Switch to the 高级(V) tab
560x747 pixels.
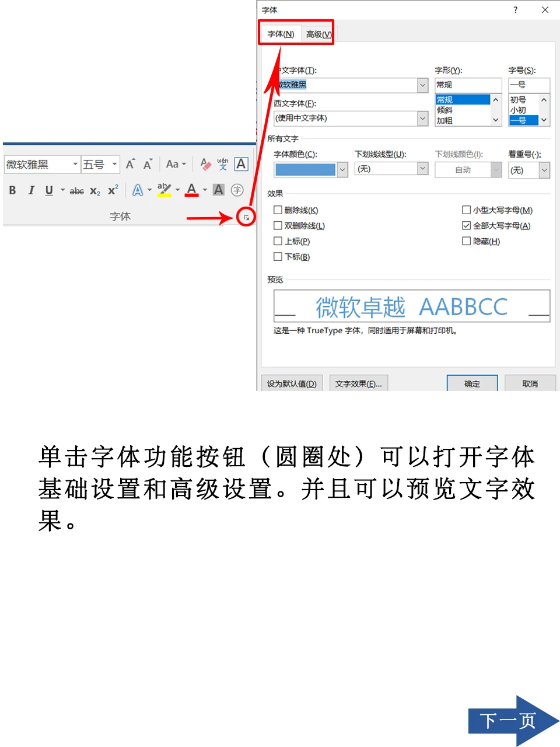(x=319, y=34)
